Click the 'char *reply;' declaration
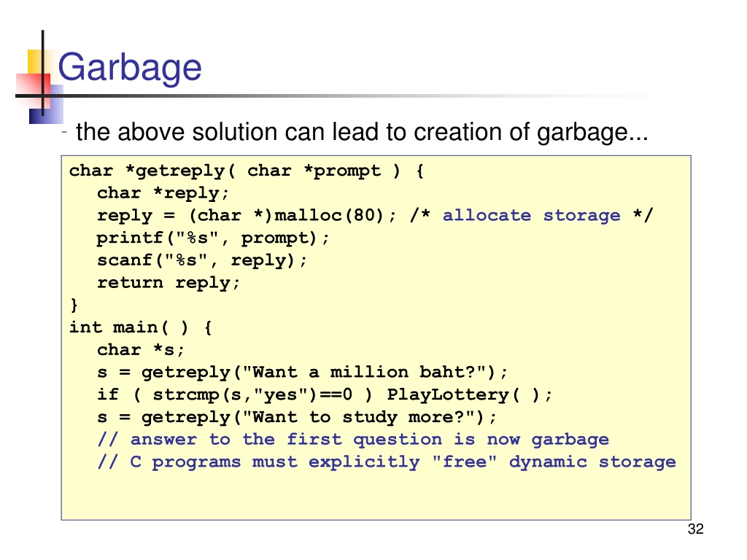The width and height of the screenshot is (747, 560). [163, 193]
